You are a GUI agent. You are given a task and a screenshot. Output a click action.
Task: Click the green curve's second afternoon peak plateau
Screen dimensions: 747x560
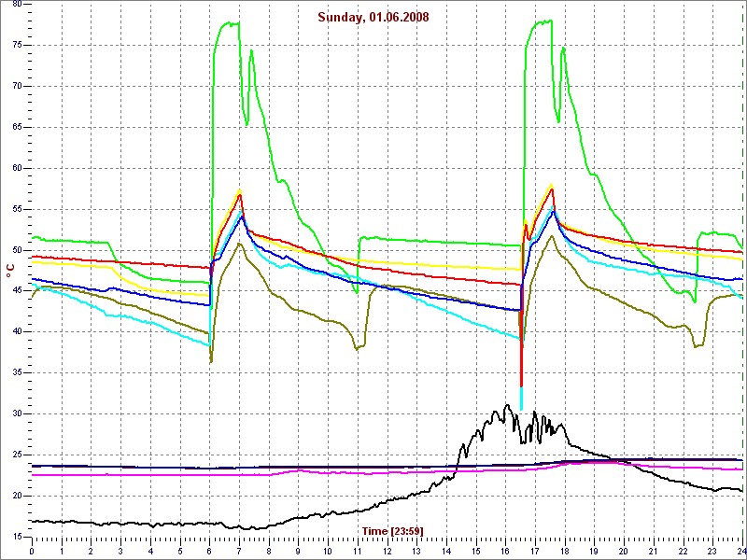coord(541,22)
